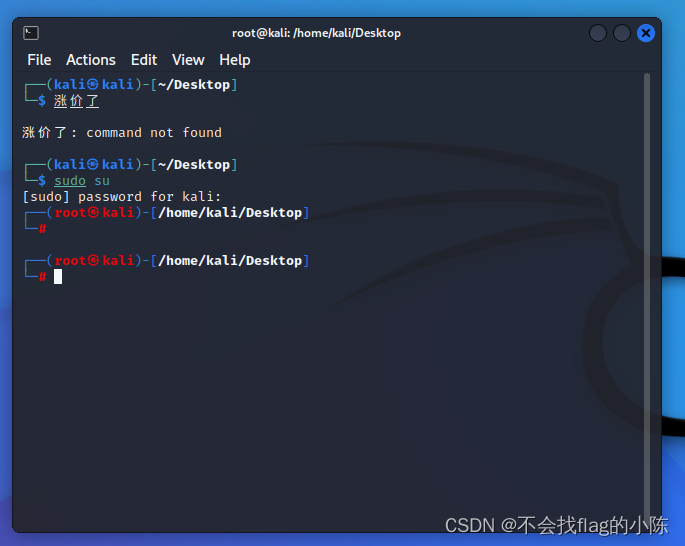Open the Actions menu
Viewport: 685px width, 546px height.
tap(91, 60)
